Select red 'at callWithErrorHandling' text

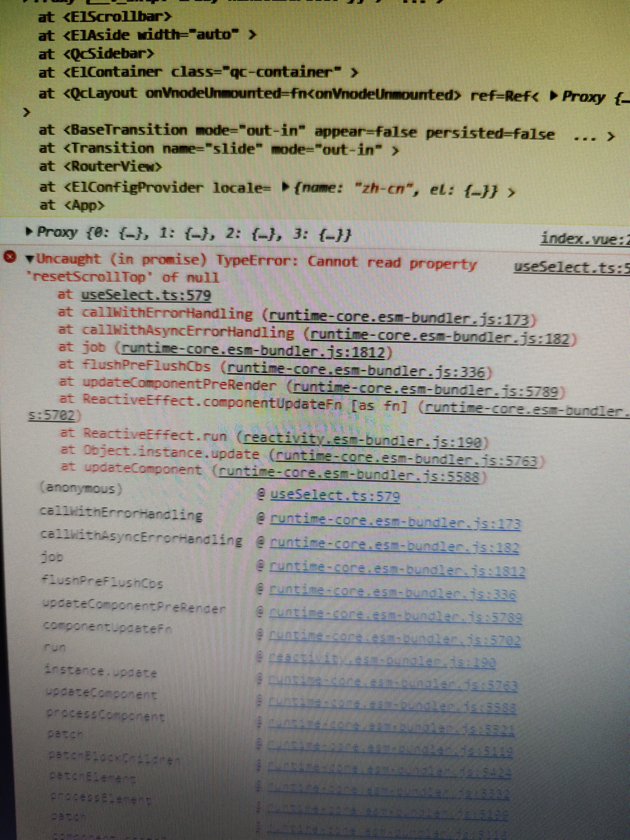coord(156,313)
